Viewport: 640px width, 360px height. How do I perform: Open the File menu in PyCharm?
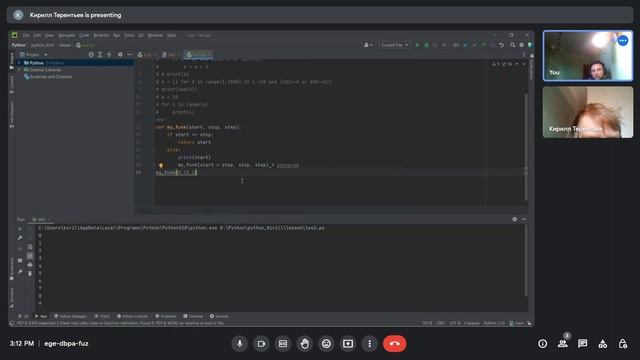(26, 36)
